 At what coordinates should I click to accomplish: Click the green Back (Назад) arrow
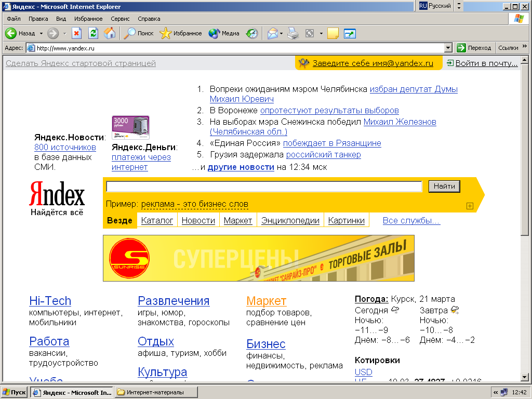pos(11,33)
